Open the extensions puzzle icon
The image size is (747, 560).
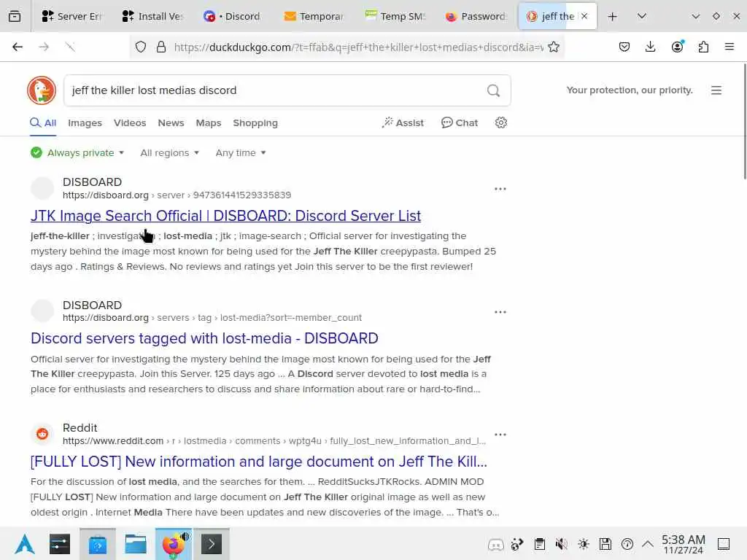click(x=704, y=47)
